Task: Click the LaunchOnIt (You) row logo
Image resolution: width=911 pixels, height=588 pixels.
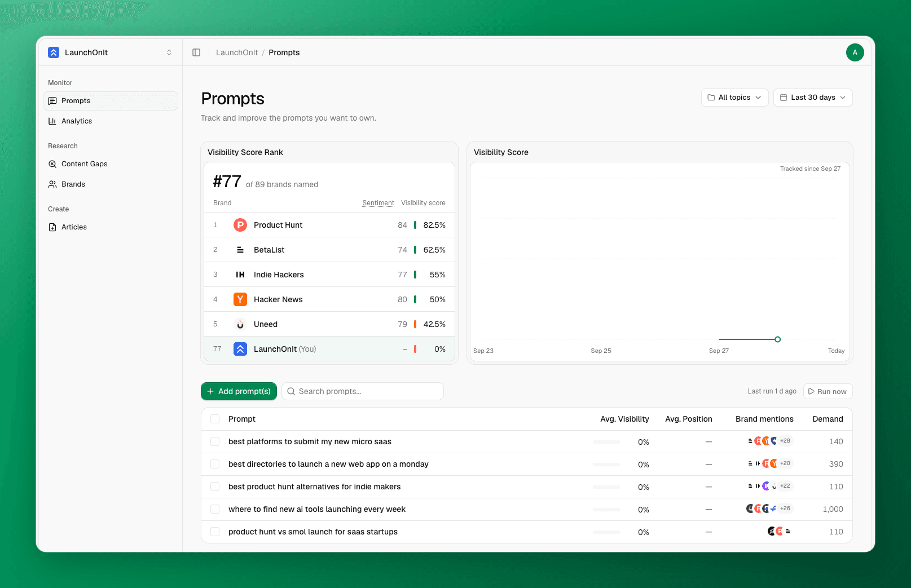Action: tap(240, 349)
